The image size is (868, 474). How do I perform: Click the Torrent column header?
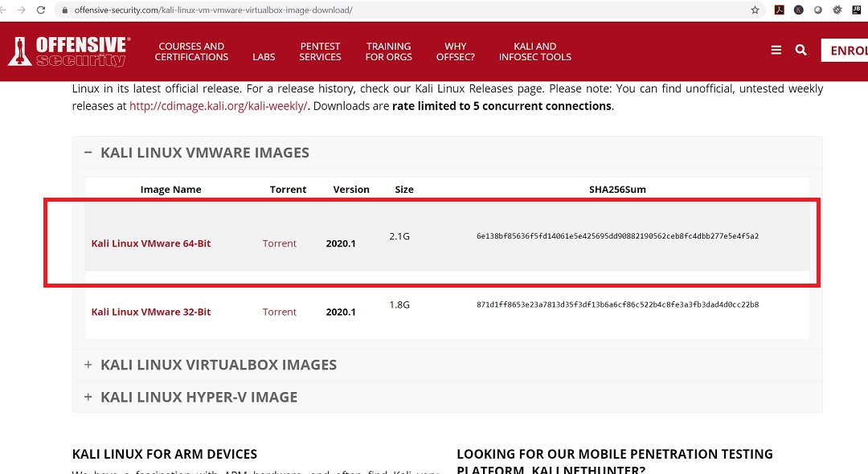(x=288, y=189)
